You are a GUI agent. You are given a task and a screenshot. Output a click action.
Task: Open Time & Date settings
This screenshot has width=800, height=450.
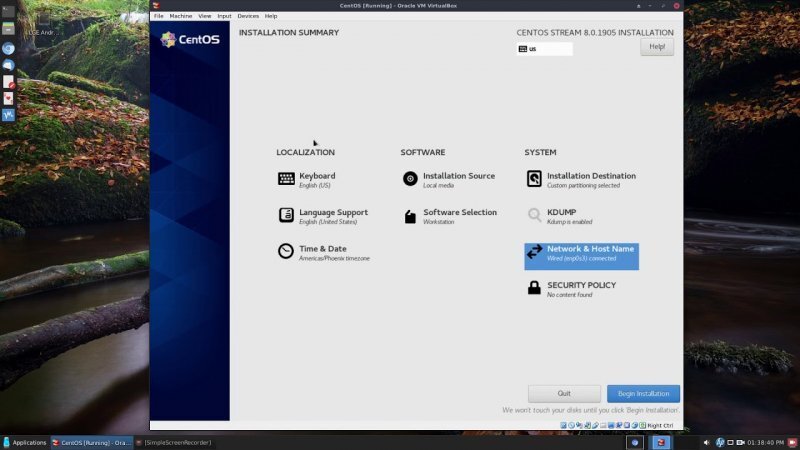(324, 253)
